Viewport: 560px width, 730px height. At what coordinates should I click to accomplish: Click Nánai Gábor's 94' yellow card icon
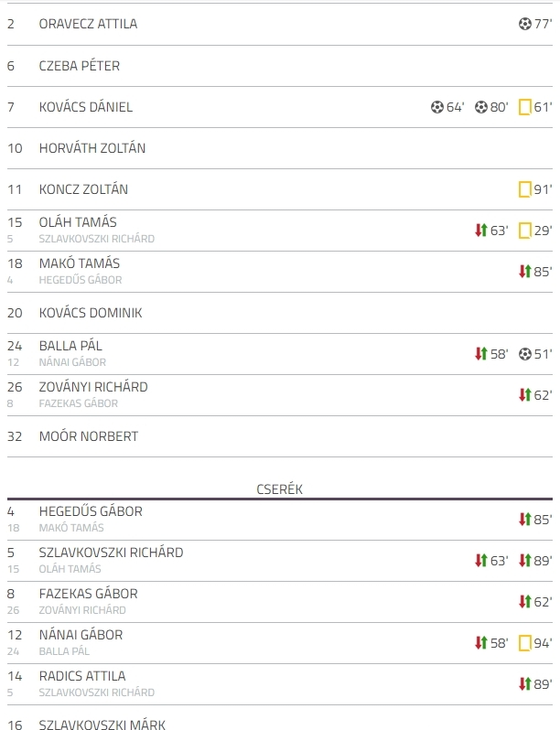524,643
